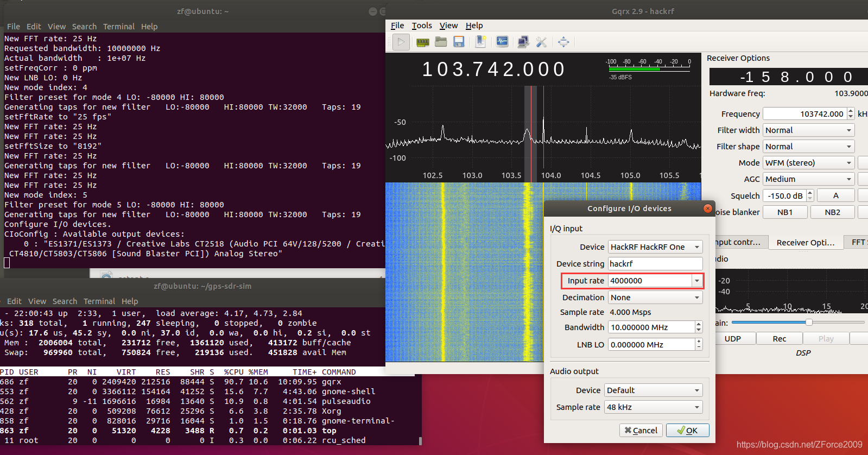
Task: Open the Tools menu in Gqrx
Action: pyautogui.click(x=422, y=26)
